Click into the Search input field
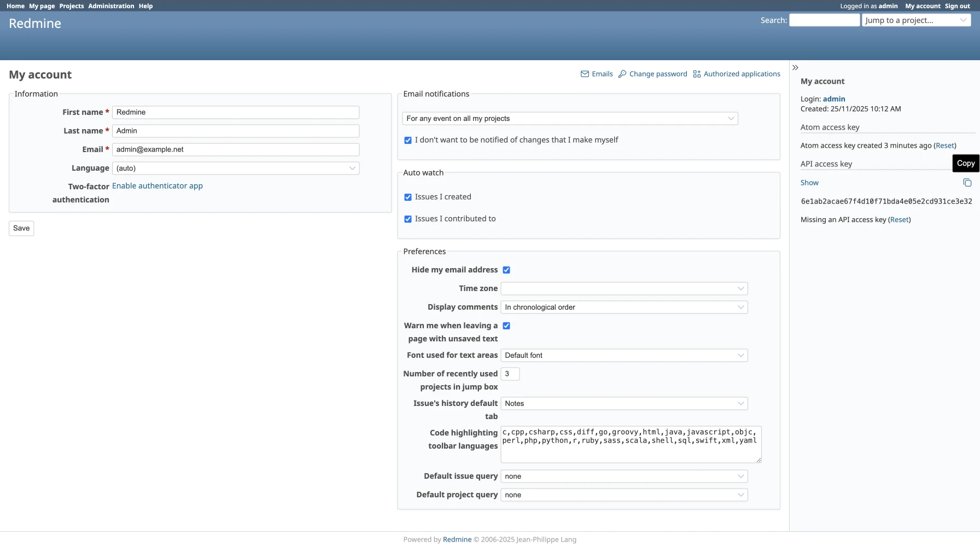This screenshot has width=980, height=546. tap(824, 20)
